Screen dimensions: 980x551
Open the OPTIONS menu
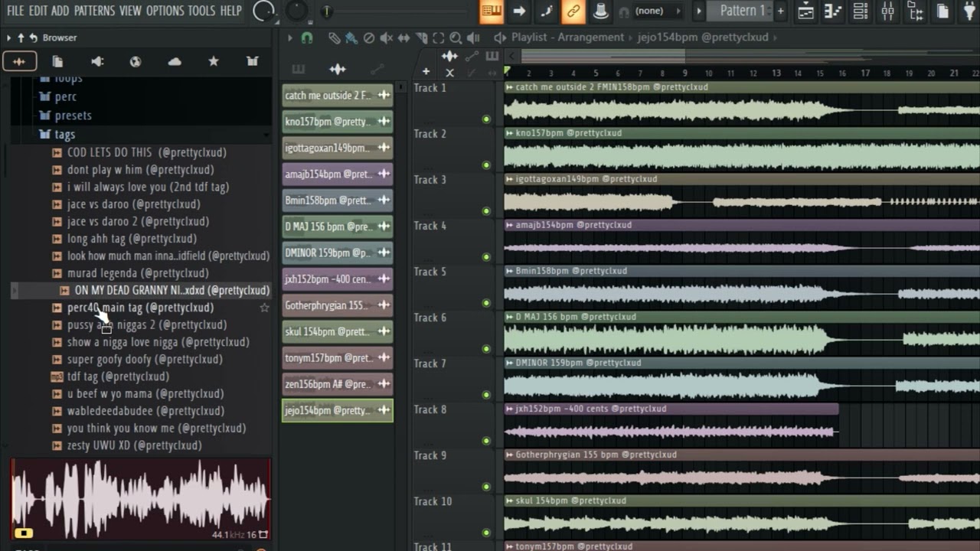[x=165, y=11]
